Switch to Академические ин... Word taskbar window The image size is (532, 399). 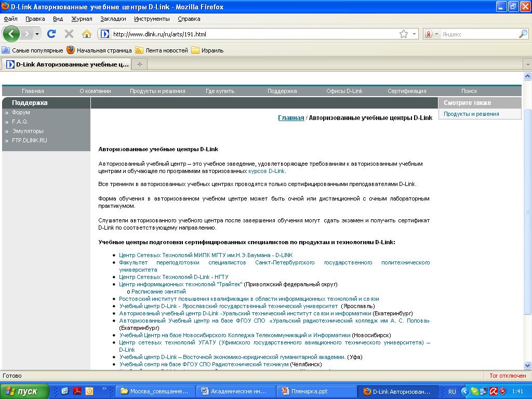point(235,391)
